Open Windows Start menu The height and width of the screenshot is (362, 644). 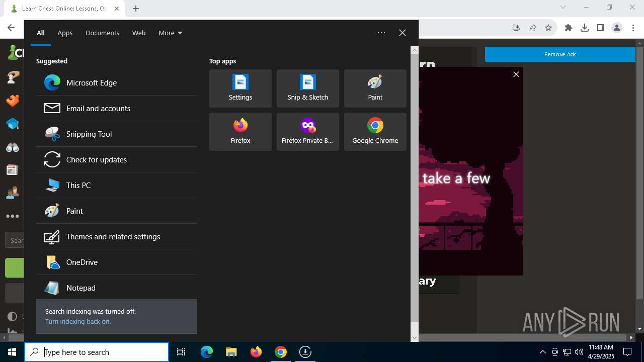coord(12,352)
